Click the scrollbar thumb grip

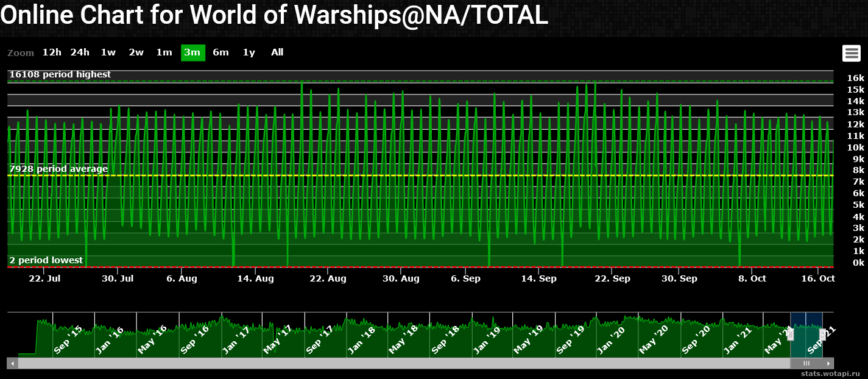[x=806, y=363]
